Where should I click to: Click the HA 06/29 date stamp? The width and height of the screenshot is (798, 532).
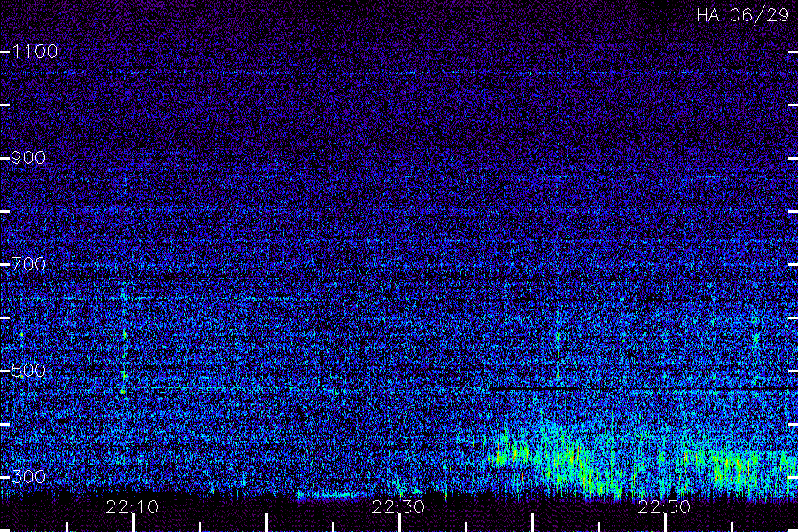742,15
